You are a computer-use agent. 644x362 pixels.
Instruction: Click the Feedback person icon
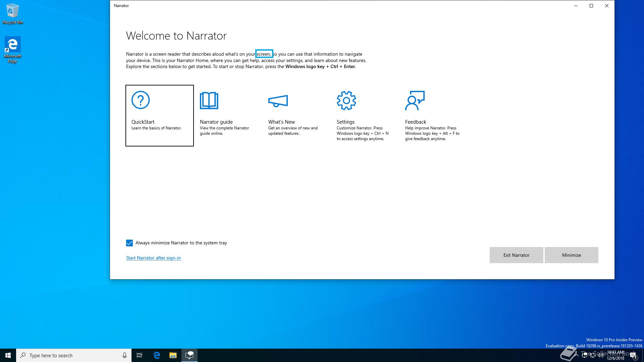coord(415,100)
